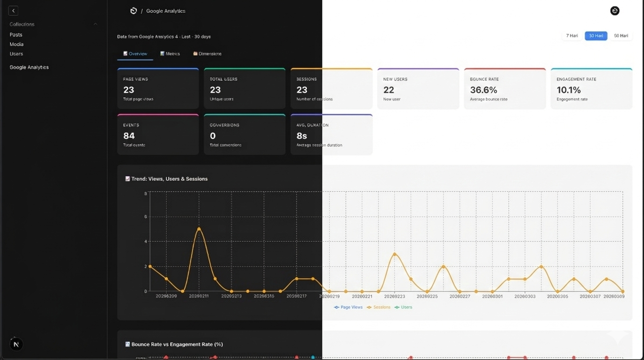
Task: Open the Posts collection
Action: [x=15, y=34]
